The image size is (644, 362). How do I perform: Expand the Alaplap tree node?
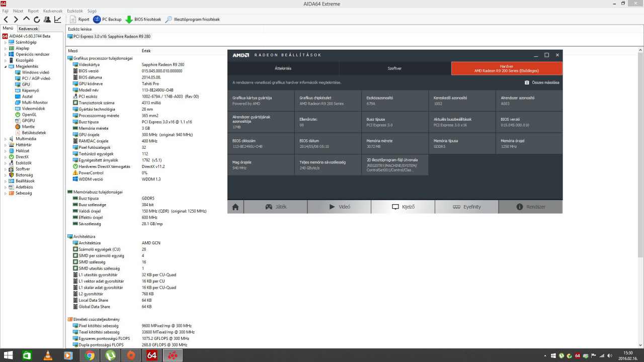[6, 48]
